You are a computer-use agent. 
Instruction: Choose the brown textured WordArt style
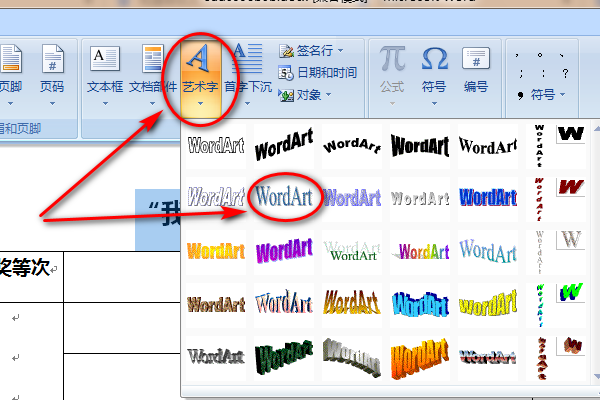tap(216, 305)
